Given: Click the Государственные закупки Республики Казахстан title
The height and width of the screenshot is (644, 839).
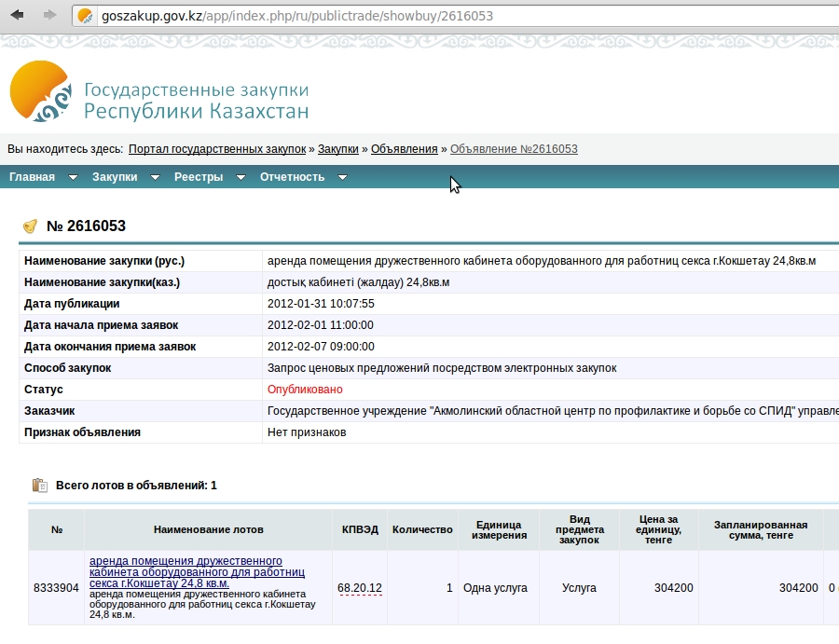Looking at the screenshot, I should 197,101.
